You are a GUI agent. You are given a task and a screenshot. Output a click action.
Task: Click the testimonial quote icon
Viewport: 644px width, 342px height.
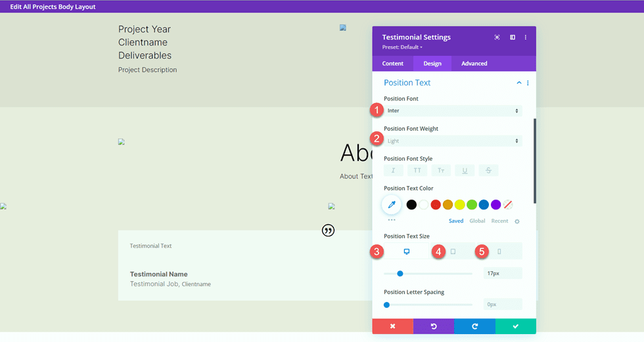coord(328,230)
